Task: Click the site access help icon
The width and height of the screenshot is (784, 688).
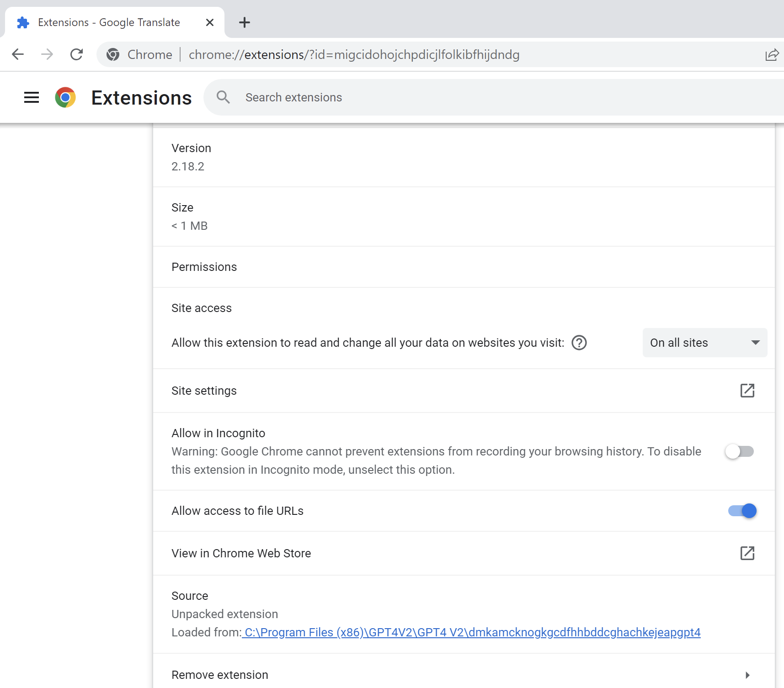Action: (x=579, y=343)
